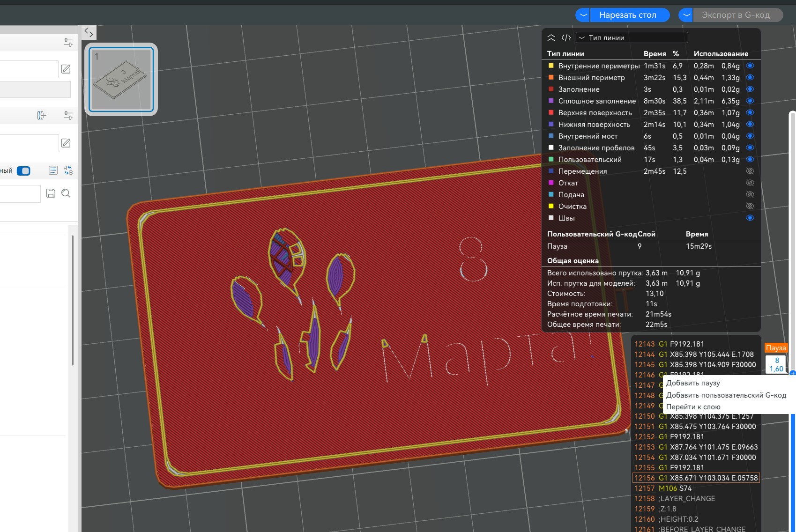Click the parameter list icon beside the toggle

(x=53, y=170)
